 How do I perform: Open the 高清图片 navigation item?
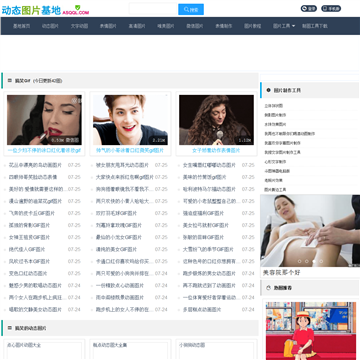tap(137, 26)
